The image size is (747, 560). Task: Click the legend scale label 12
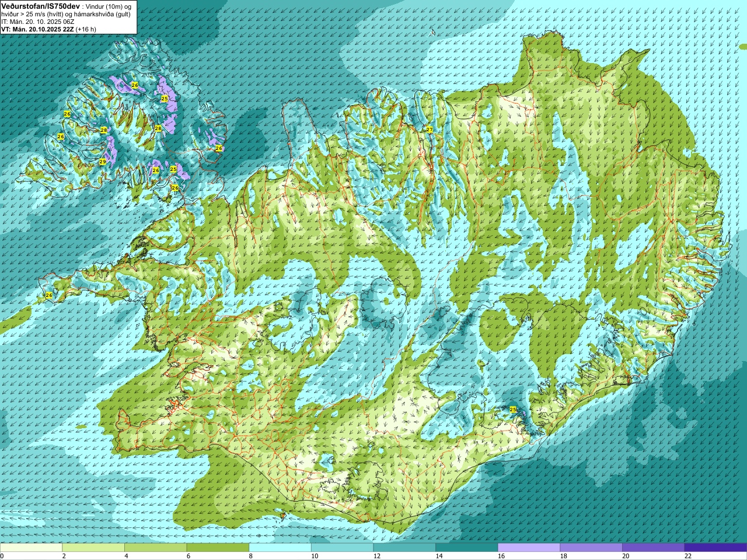click(377, 556)
